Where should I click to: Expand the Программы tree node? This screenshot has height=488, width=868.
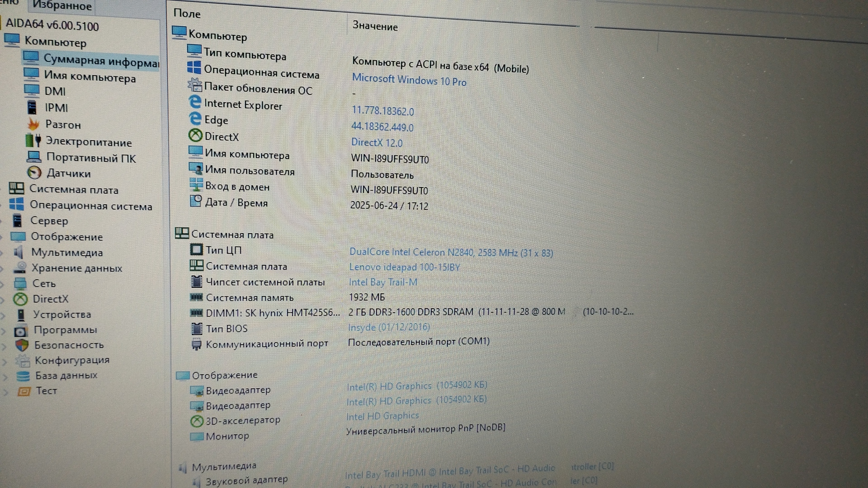pyautogui.click(x=4, y=331)
